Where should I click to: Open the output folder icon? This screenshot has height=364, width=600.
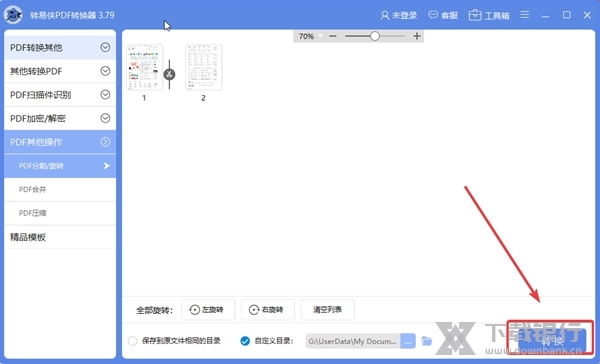[427, 341]
